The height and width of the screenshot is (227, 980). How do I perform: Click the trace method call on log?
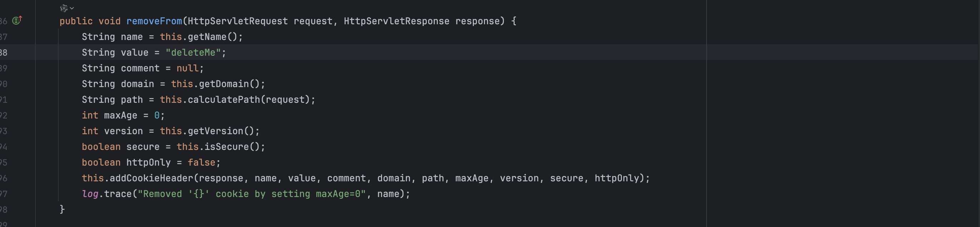(x=118, y=194)
